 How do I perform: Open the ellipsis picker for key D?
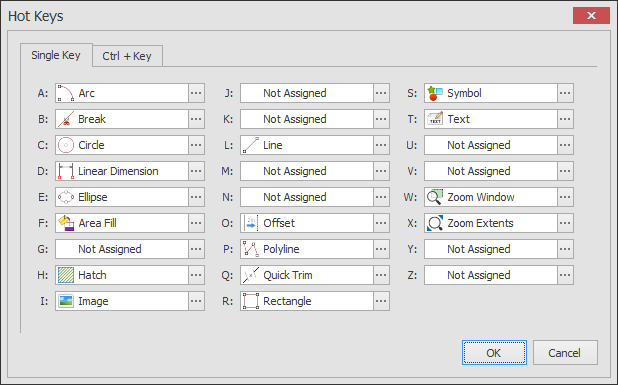[x=196, y=171]
